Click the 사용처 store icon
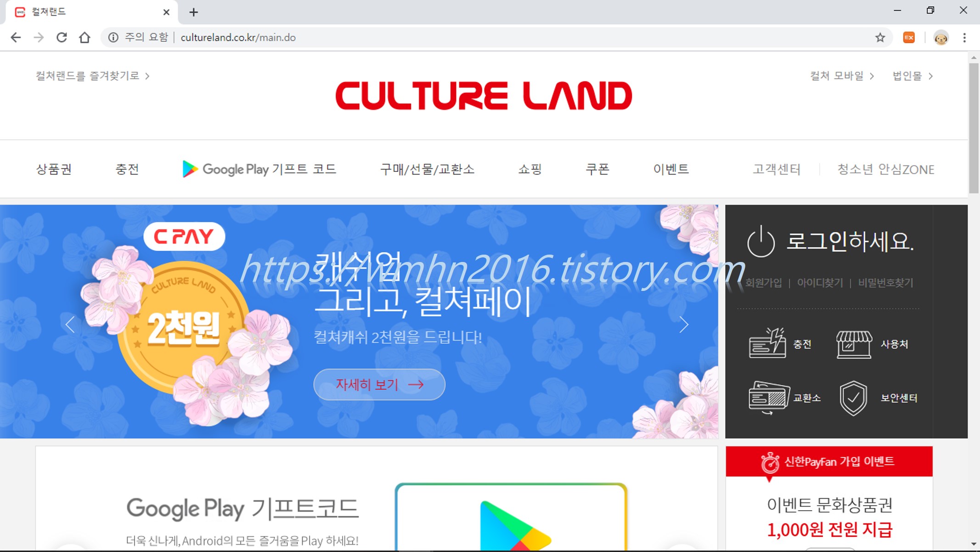 854,344
